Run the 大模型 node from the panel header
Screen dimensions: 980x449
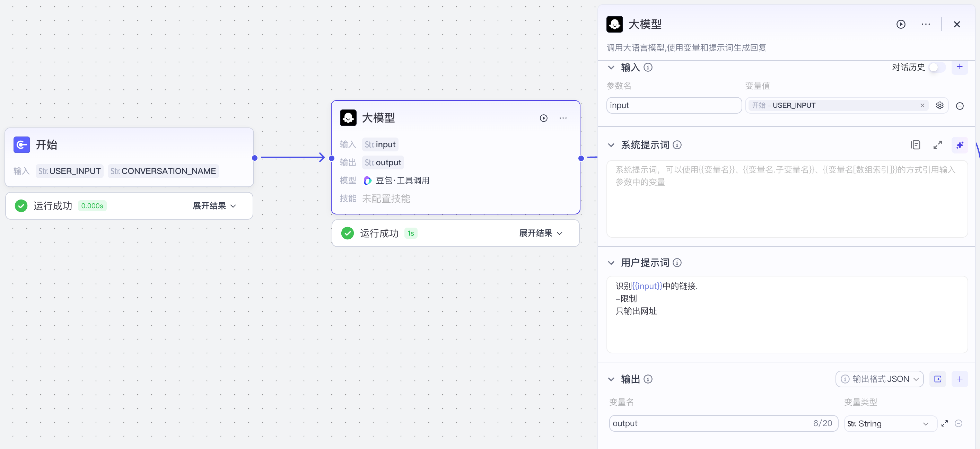pyautogui.click(x=901, y=24)
